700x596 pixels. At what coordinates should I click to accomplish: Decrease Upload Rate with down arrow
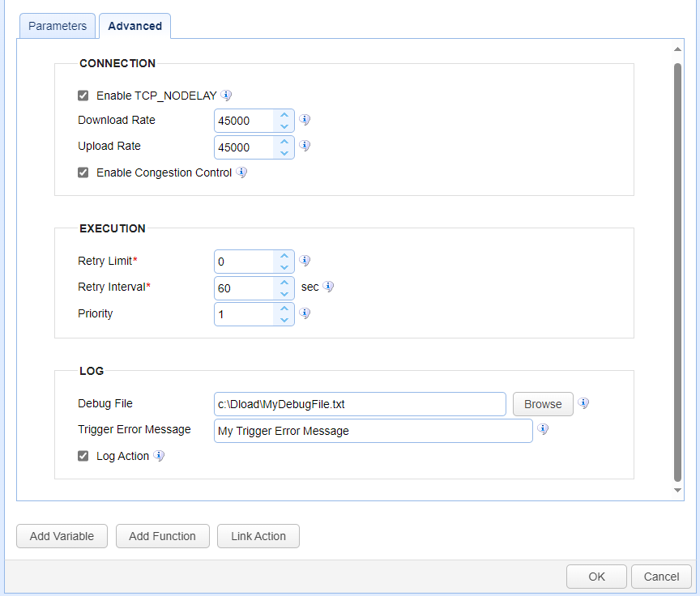click(284, 153)
